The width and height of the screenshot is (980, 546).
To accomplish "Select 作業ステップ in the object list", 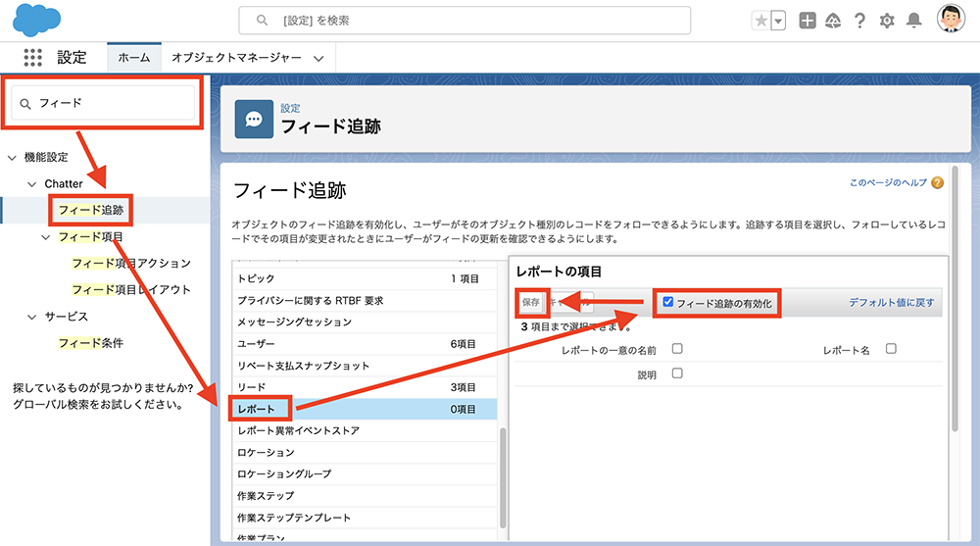I will (x=365, y=496).
